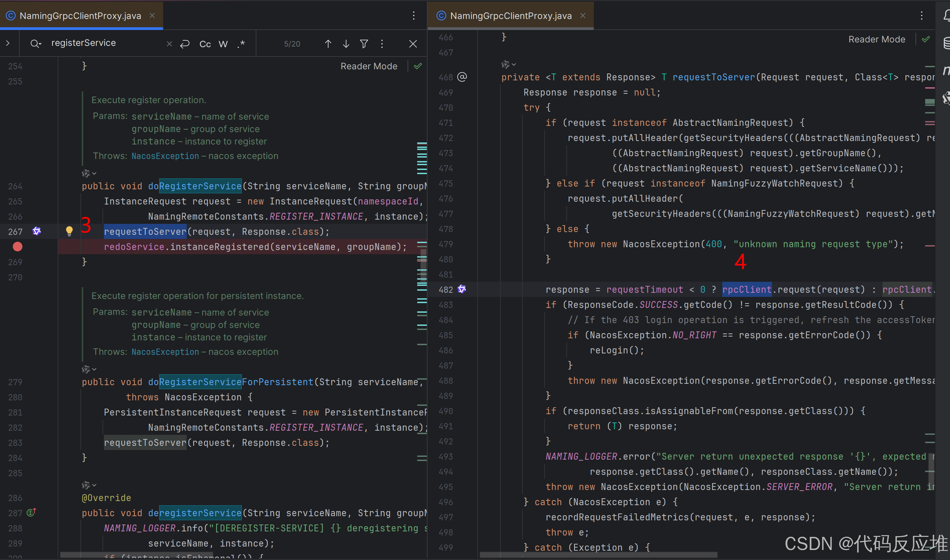Open the search history dropdown
The image size is (950, 560).
36,44
